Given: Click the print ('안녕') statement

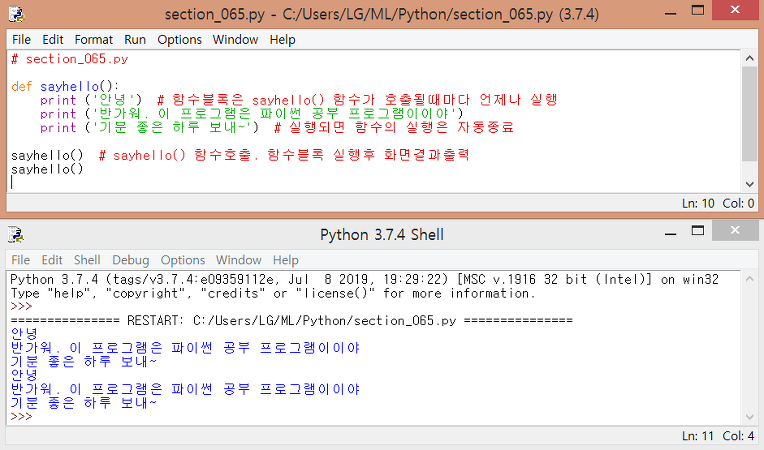Looking at the screenshot, I should coord(91,100).
